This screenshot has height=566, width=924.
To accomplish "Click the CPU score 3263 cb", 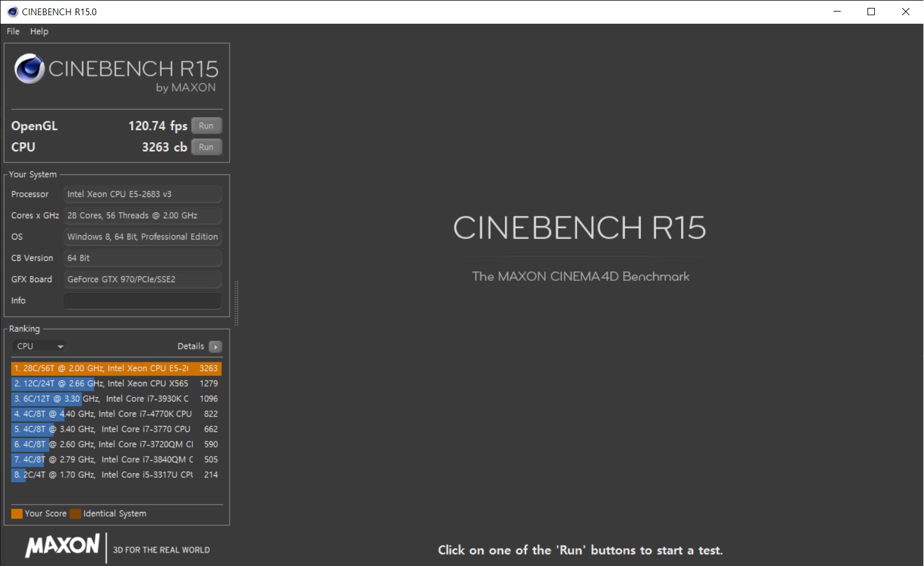I will pos(165,147).
